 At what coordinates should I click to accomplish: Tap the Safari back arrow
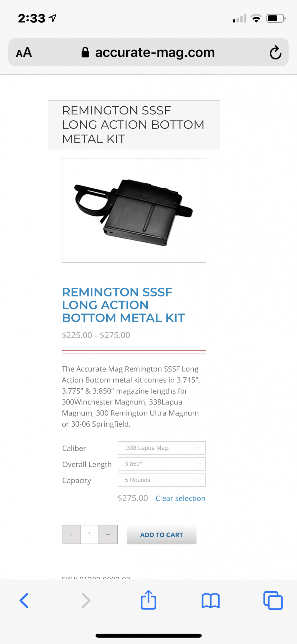pyautogui.click(x=24, y=601)
